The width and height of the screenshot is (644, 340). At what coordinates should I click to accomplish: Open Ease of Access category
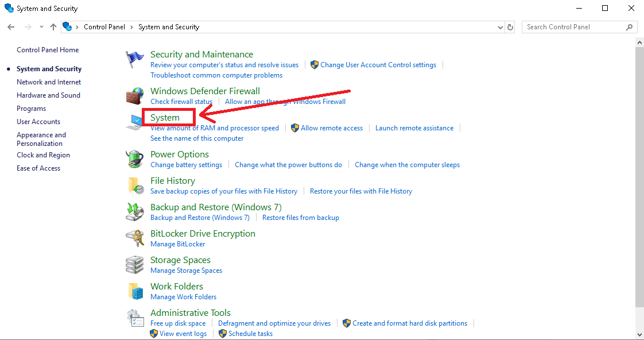click(38, 168)
